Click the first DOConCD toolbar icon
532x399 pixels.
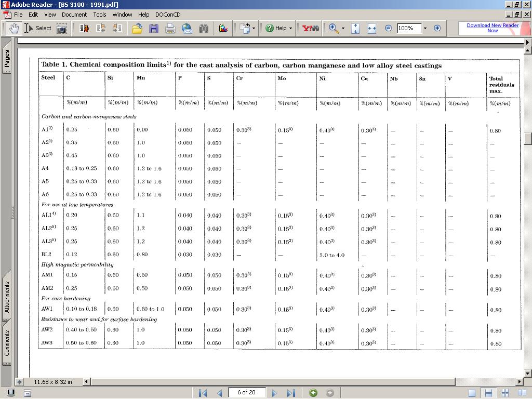84,28
